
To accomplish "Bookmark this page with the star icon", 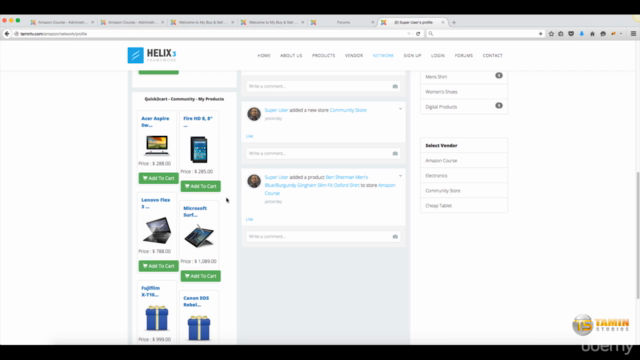I will 551,34.
